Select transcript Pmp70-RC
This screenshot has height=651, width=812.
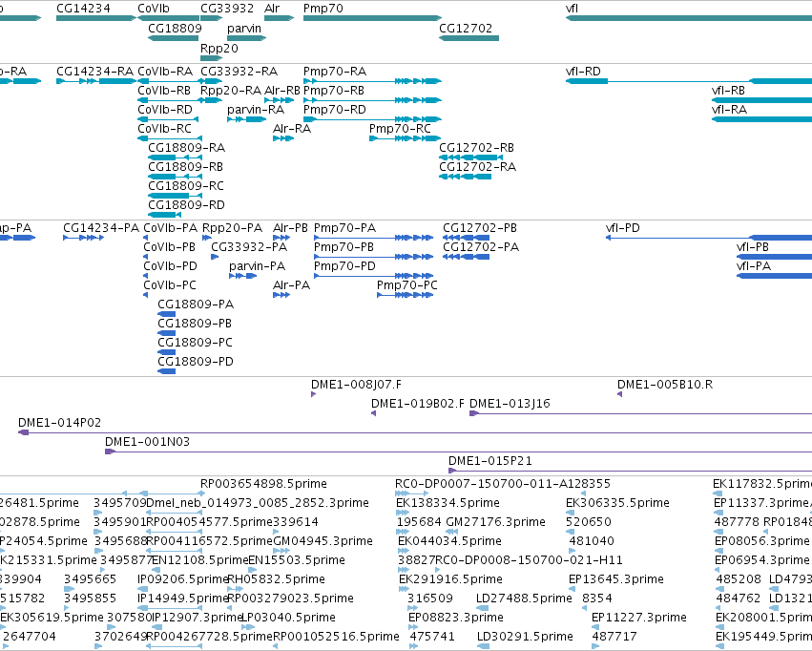(x=405, y=138)
